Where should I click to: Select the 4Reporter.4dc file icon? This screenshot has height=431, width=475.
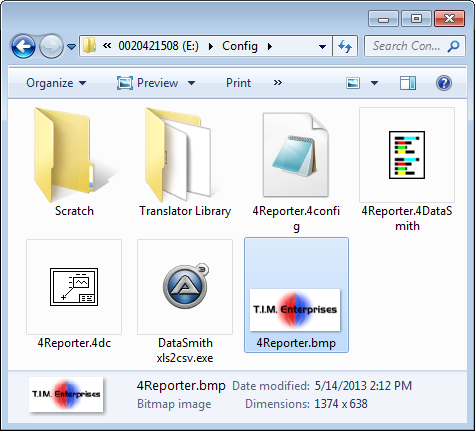[x=74, y=287]
